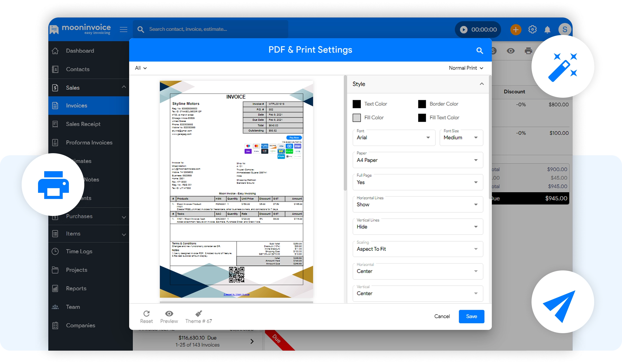Open the Paper A4 Paper dropdown
This screenshot has height=364, width=622.
pos(417,160)
